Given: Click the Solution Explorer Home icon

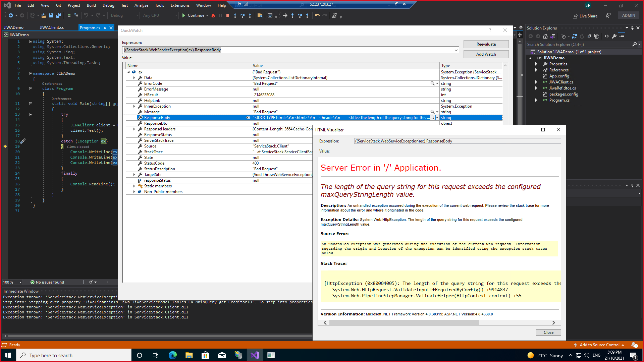Looking at the screenshot, I should click(x=545, y=36).
